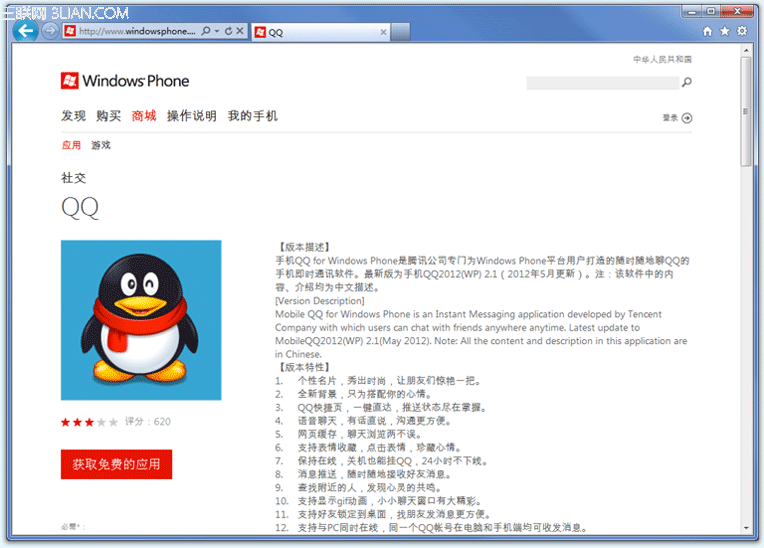
Task: Click the page scrollbar up arrow
Action: click(x=746, y=50)
